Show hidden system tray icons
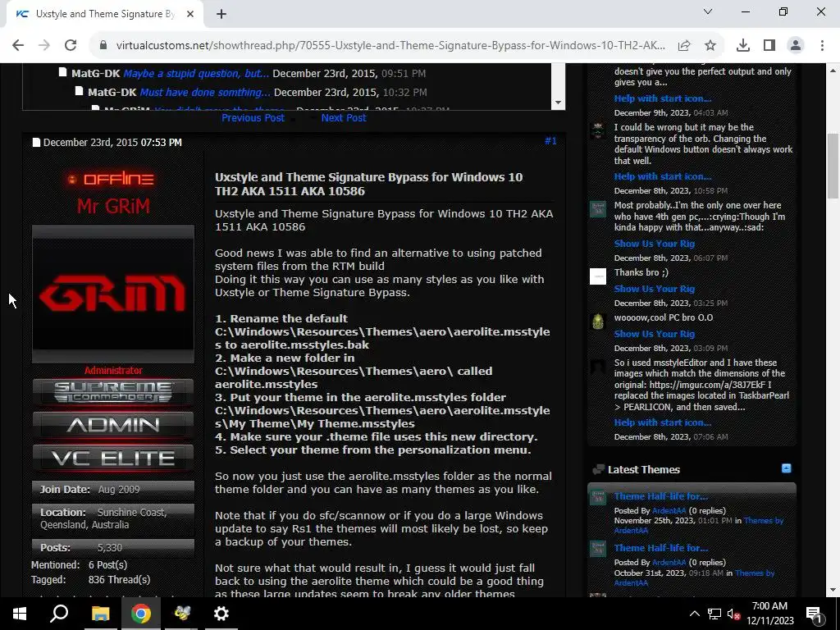Image resolution: width=840 pixels, height=630 pixels. click(694, 614)
